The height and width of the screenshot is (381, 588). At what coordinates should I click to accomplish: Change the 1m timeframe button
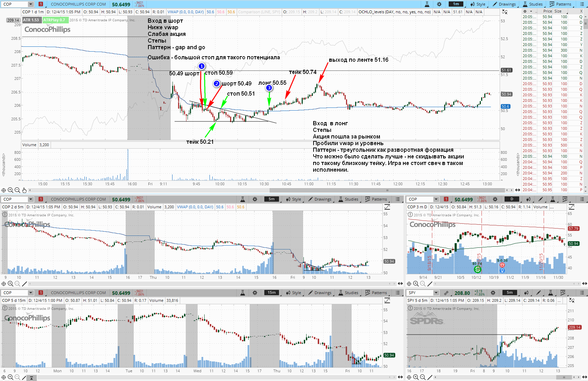[456, 4]
